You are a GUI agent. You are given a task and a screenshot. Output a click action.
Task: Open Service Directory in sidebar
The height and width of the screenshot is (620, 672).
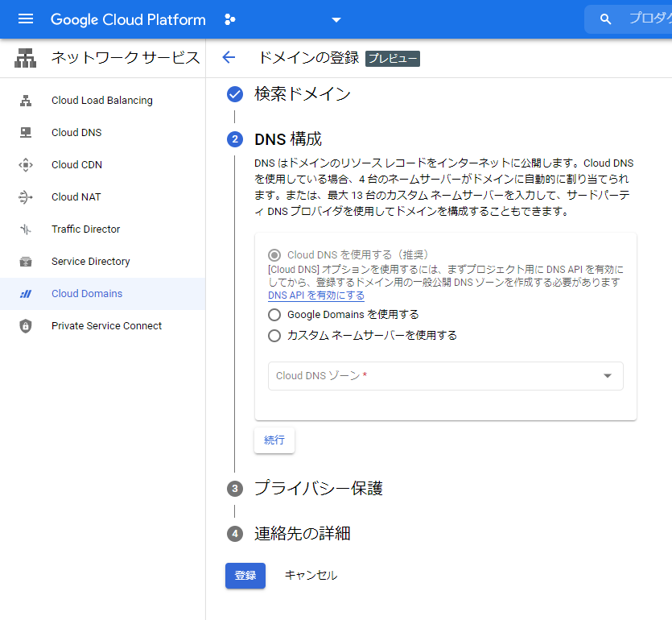tap(90, 261)
